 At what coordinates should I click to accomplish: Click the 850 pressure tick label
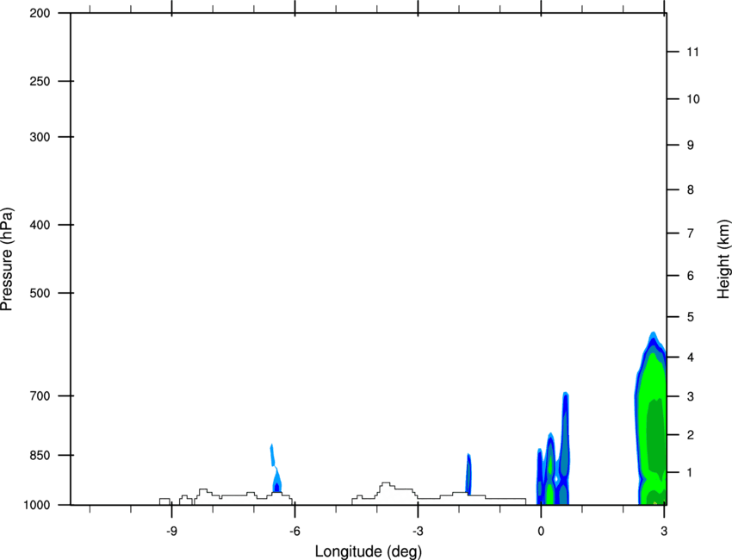(40, 455)
